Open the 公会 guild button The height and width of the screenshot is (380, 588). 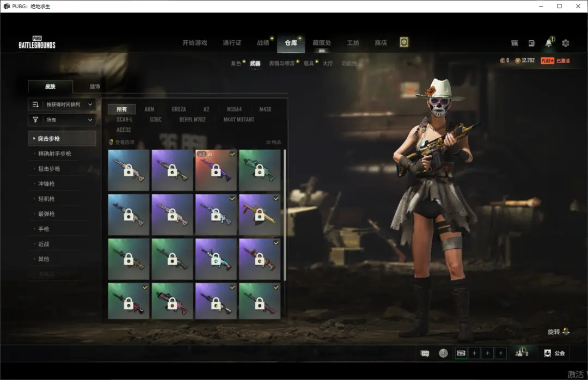click(554, 353)
